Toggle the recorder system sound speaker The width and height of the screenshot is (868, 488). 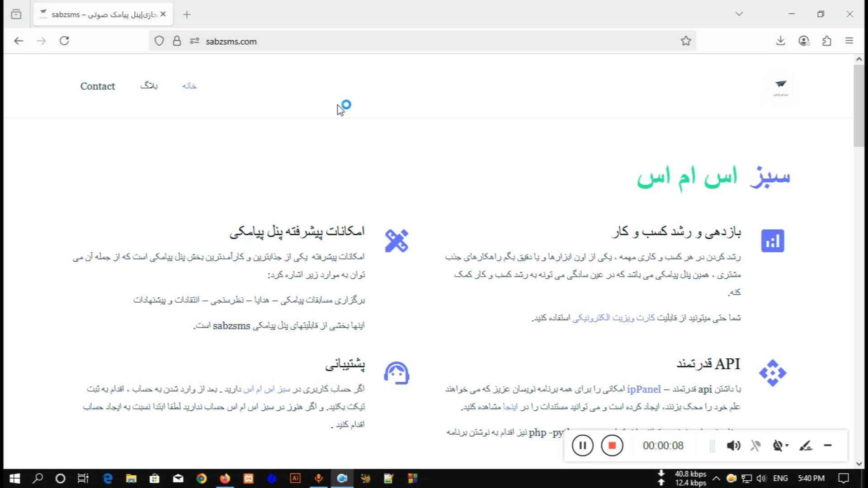(x=733, y=446)
